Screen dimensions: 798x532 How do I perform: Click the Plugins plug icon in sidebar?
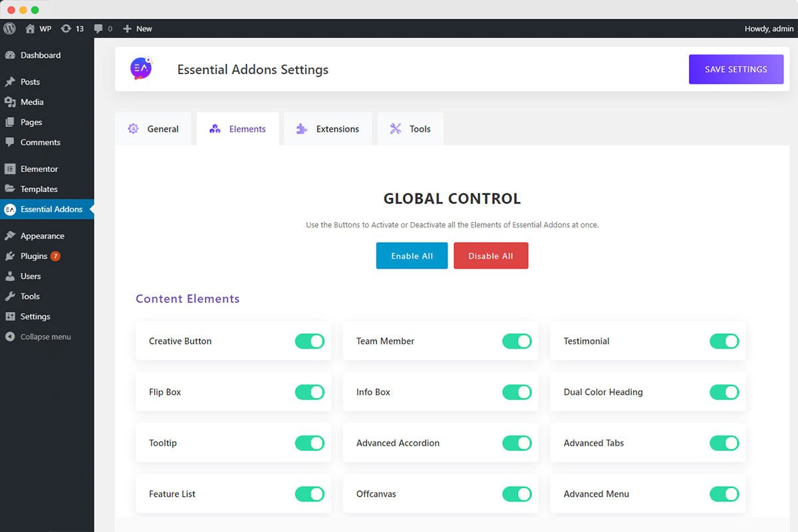10,256
